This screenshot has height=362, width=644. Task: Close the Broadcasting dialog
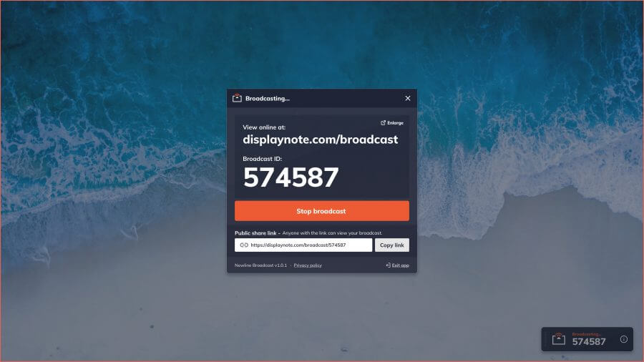coord(407,98)
